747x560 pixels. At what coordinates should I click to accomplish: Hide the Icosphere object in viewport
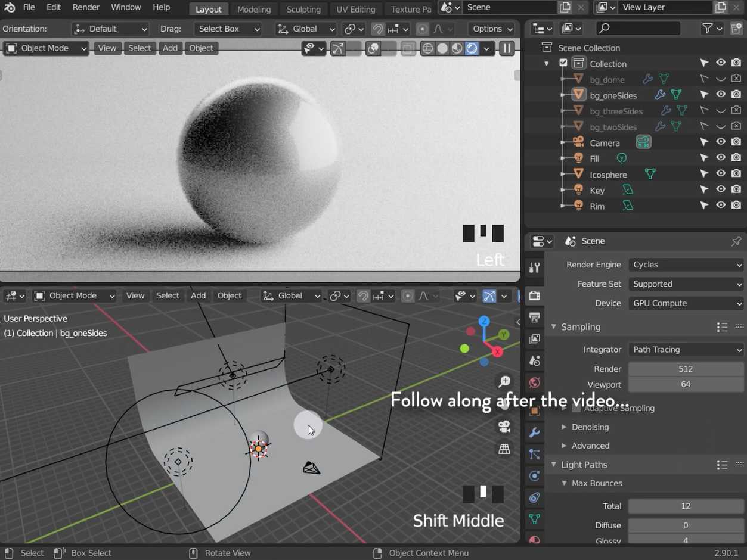721,174
